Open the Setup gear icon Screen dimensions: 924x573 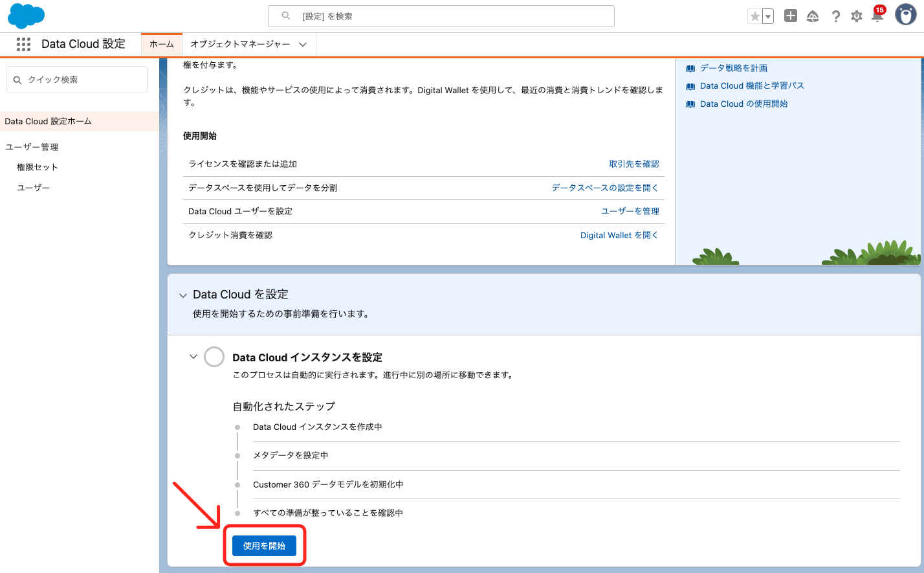pyautogui.click(x=857, y=16)
